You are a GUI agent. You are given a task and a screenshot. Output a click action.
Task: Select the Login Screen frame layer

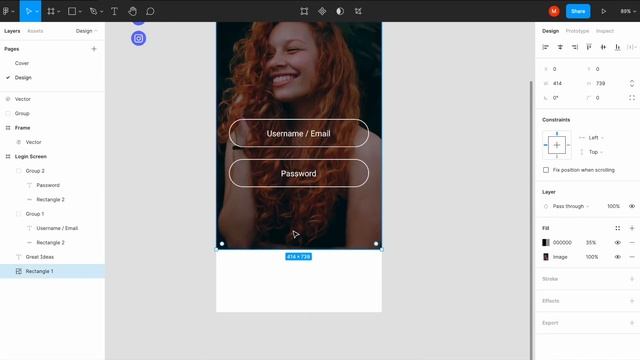52,156
